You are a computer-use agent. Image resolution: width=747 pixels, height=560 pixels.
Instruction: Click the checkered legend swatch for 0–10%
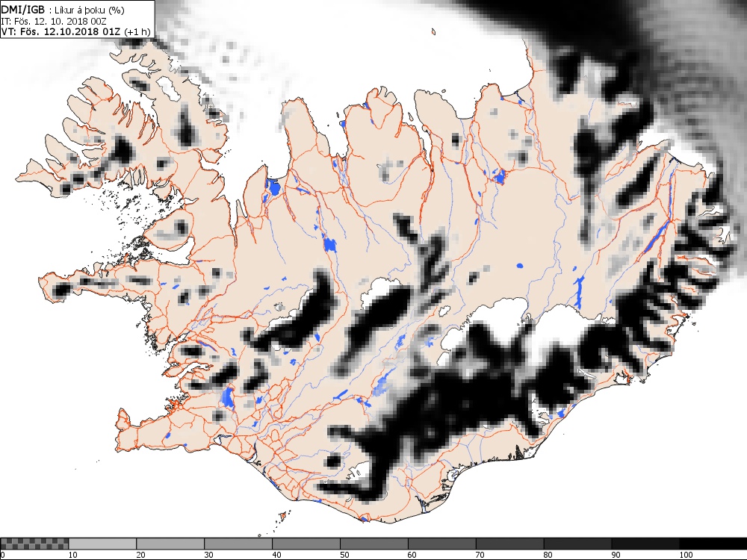35,544
